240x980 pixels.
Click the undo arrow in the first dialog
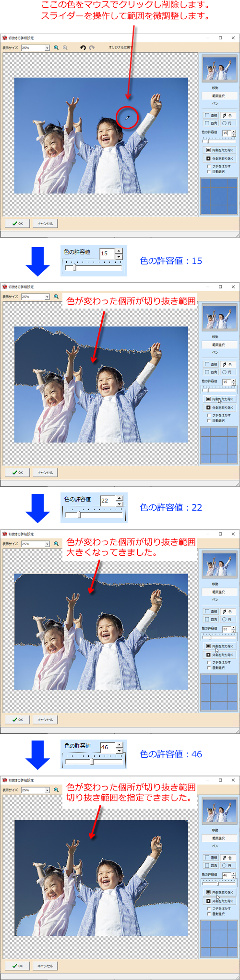[83, 48]
